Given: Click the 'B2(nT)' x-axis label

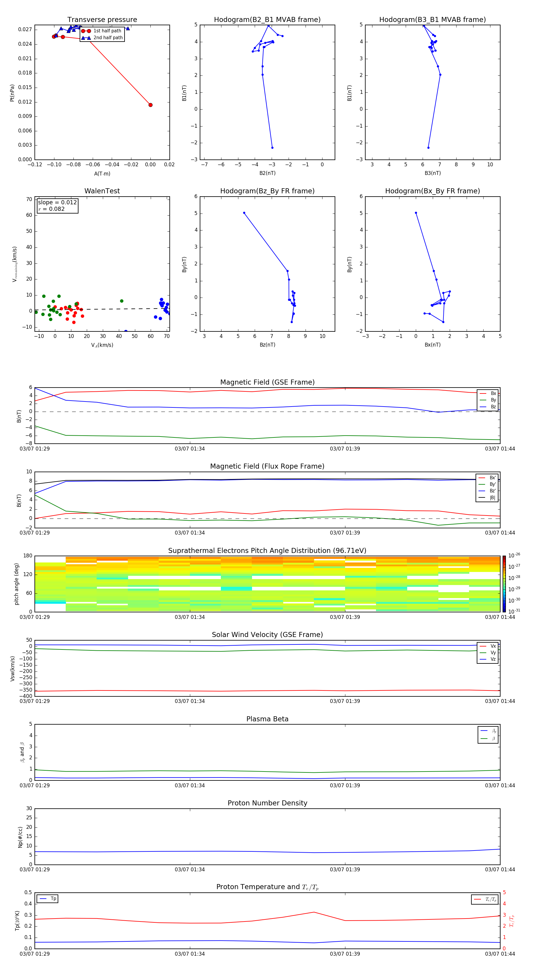Looking at the screenshot, I should pyautogui.click(x=267, y=173).
